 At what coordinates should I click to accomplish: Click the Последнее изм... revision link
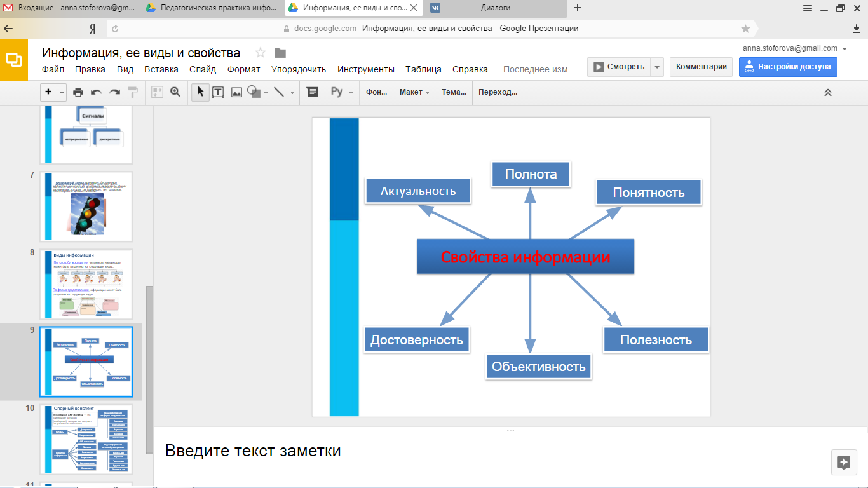[539, 69]
